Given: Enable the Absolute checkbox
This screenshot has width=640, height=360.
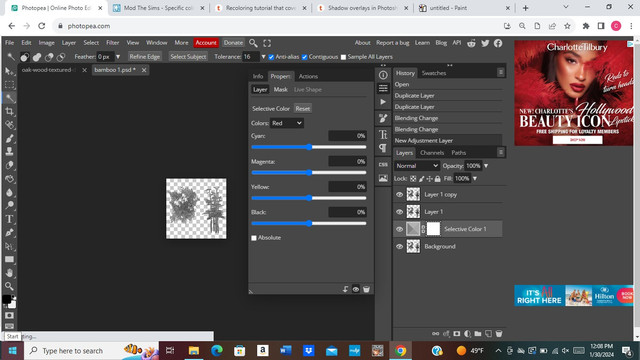Looking at the screenshot, I should [x=254, y=238].
